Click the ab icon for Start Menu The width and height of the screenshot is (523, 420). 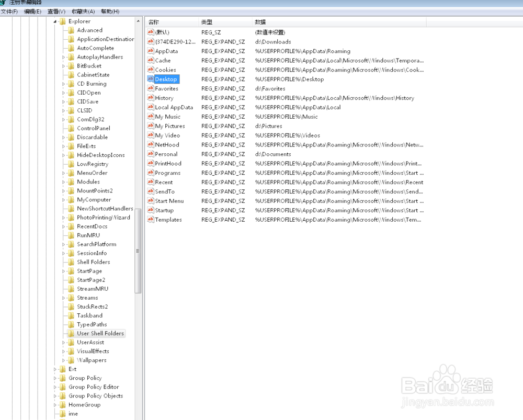tap(150, 201)
